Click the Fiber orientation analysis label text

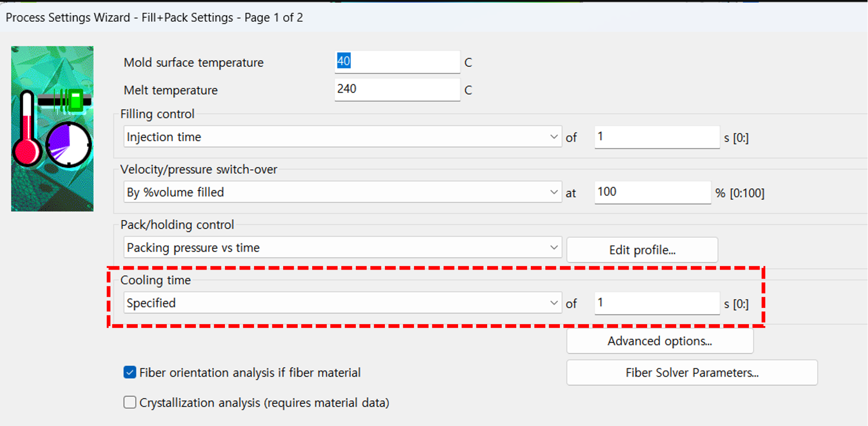click(x=250, y=373)
